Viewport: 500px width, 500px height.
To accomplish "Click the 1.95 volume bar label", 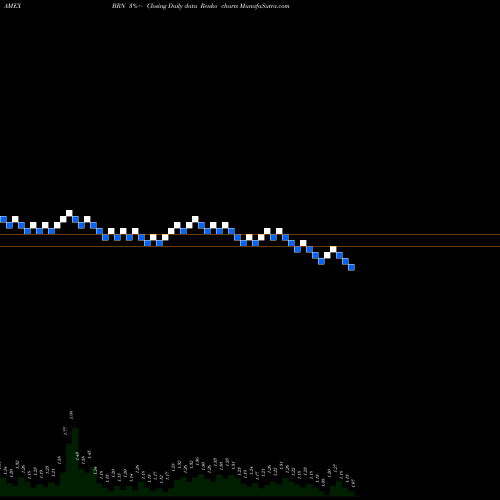I will [x=71, y=415].
